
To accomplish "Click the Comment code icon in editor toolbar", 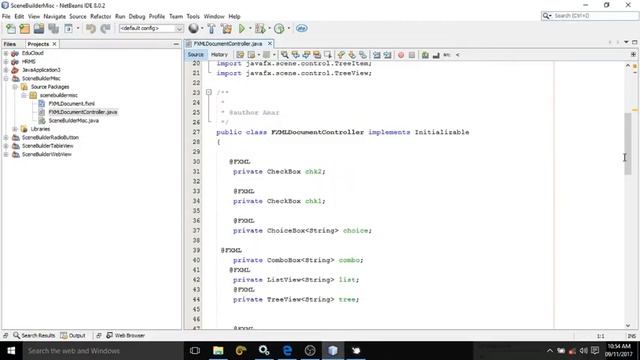I will (x=425, y=55).
